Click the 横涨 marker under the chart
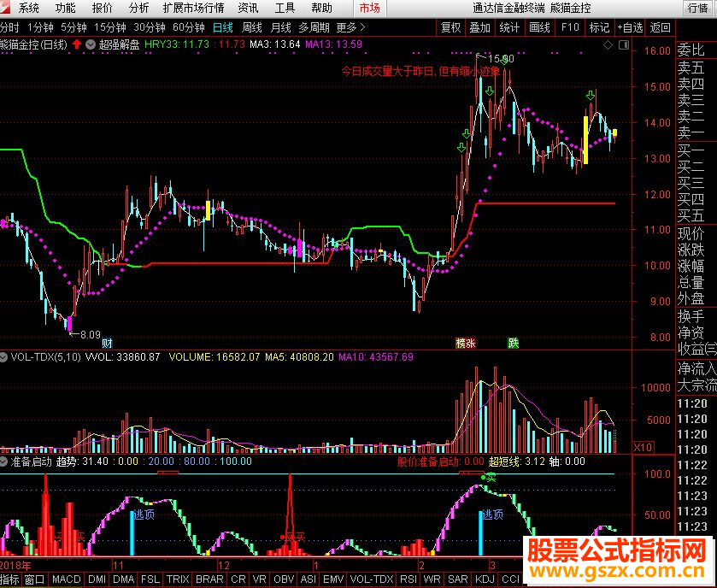Image resolution: width=717 pixels, height=588 pixels. (466, 343)
